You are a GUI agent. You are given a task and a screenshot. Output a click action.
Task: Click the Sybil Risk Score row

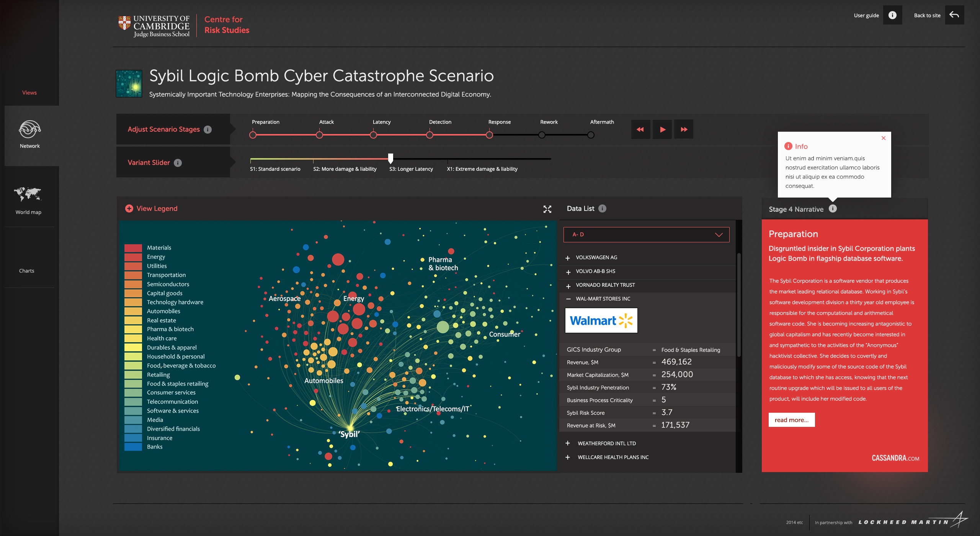(x=647, y=413)
